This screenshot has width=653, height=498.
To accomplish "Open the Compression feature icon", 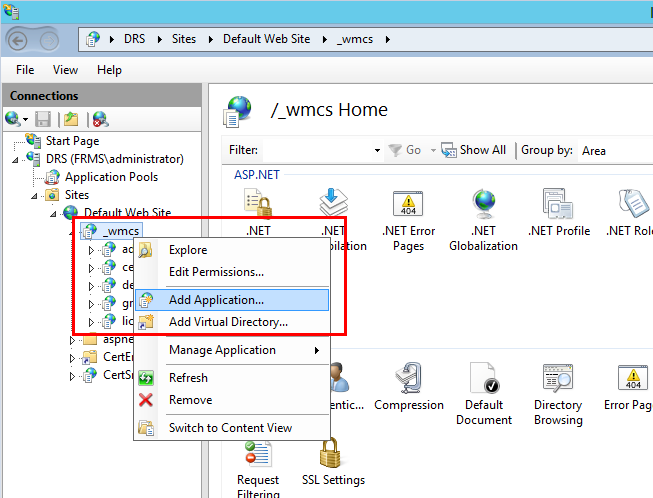I will (x=408, y=381).
